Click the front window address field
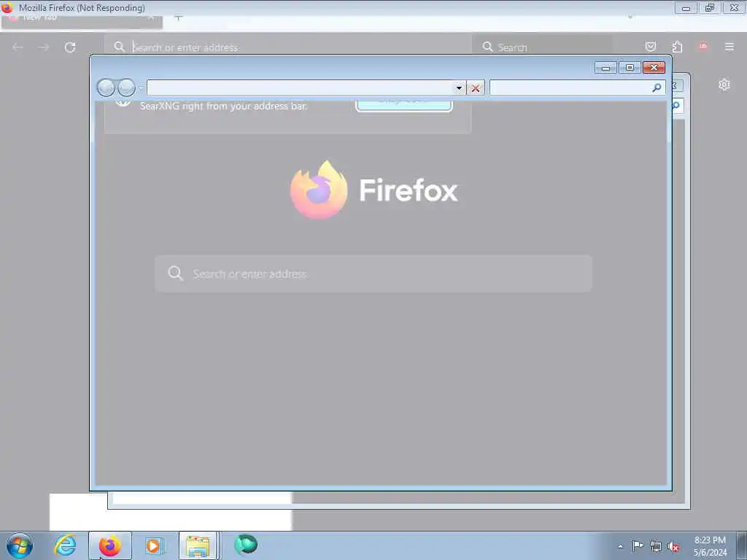Viewport: 747px width, 560px height. pos(300,87)
